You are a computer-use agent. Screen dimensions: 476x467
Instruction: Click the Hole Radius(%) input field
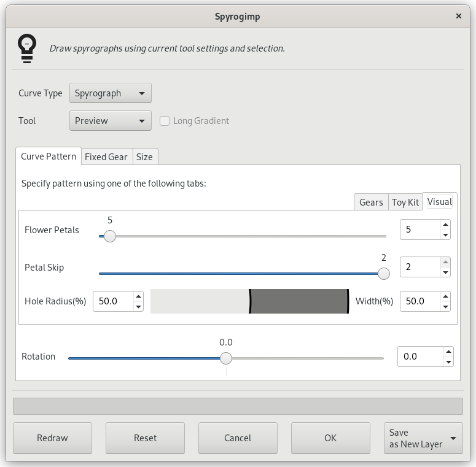point(113,301)
